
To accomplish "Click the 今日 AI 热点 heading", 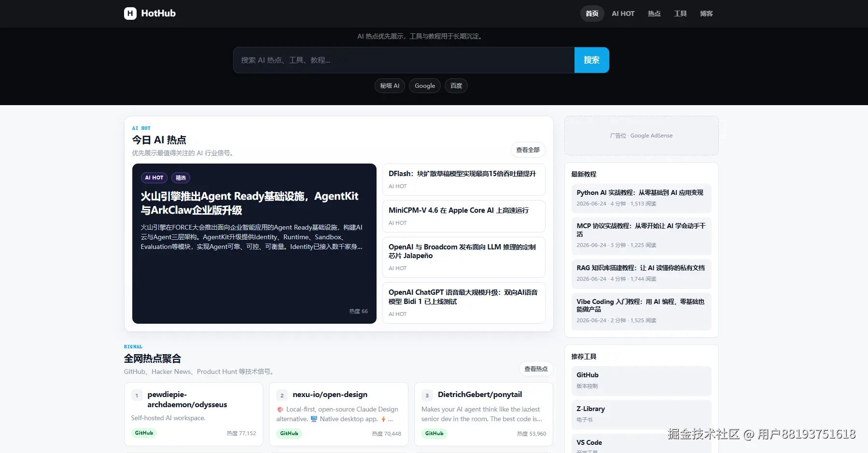I will (x=159, y=140).
